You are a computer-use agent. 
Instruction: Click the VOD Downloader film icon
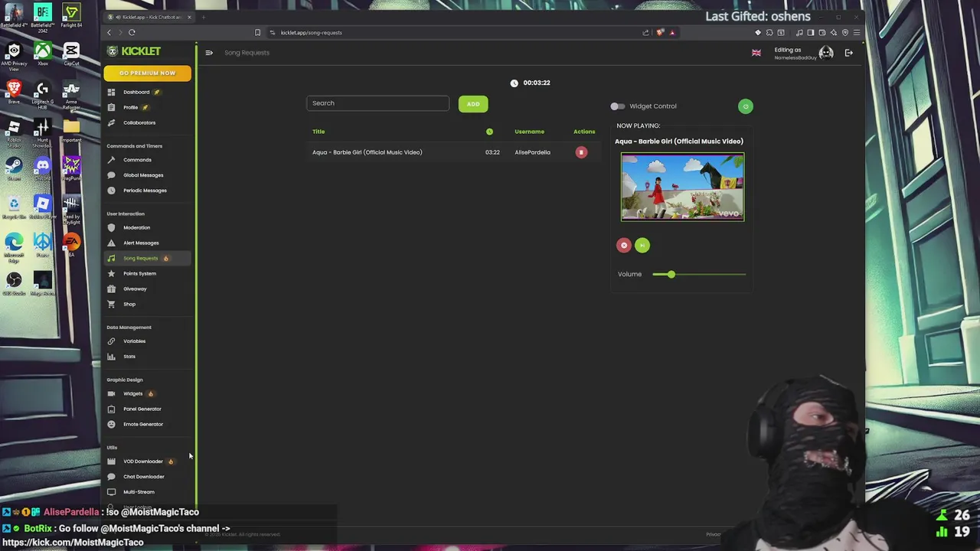point(111,461)
